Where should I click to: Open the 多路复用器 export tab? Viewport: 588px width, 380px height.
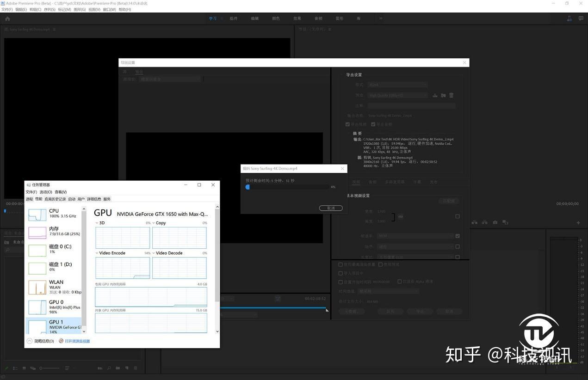(396, 182)
